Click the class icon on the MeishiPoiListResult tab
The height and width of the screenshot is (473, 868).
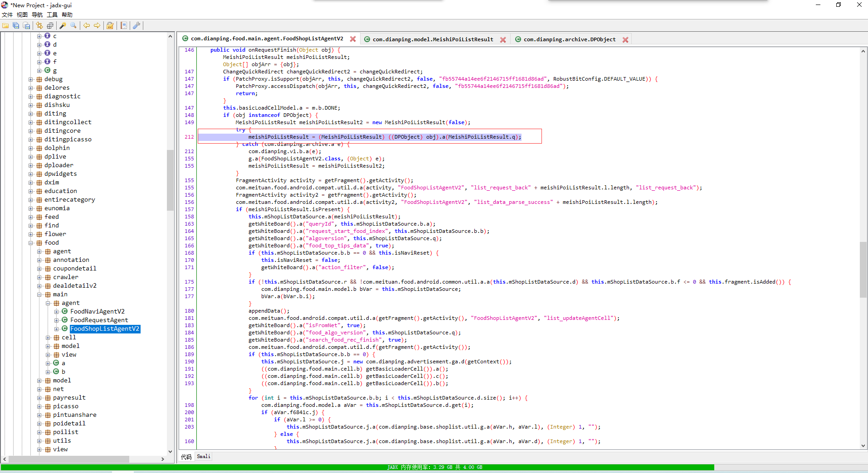[x=367, y=39]
